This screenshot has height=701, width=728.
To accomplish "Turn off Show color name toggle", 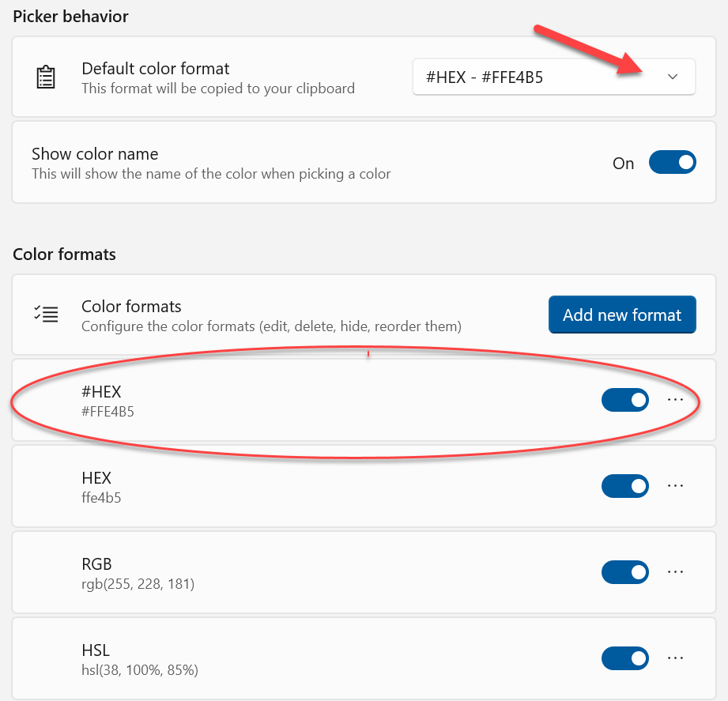I will (x=672, y=163).
